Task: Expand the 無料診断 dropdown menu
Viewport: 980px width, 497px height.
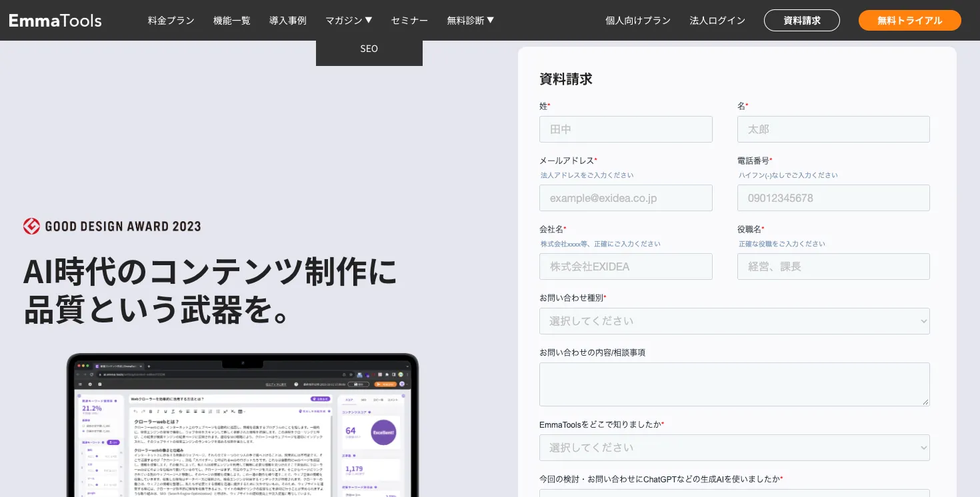Action: click(471, 21)
